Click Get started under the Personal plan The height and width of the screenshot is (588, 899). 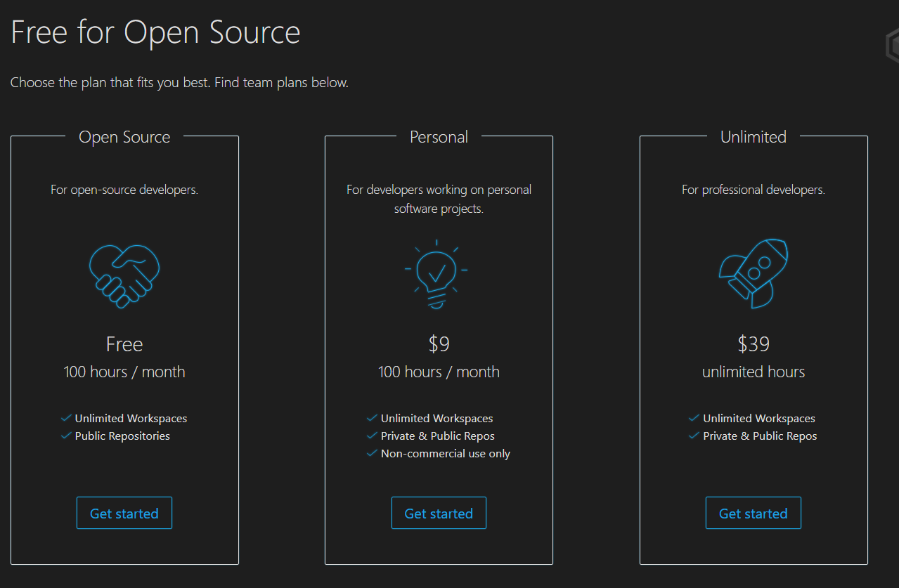439,513
